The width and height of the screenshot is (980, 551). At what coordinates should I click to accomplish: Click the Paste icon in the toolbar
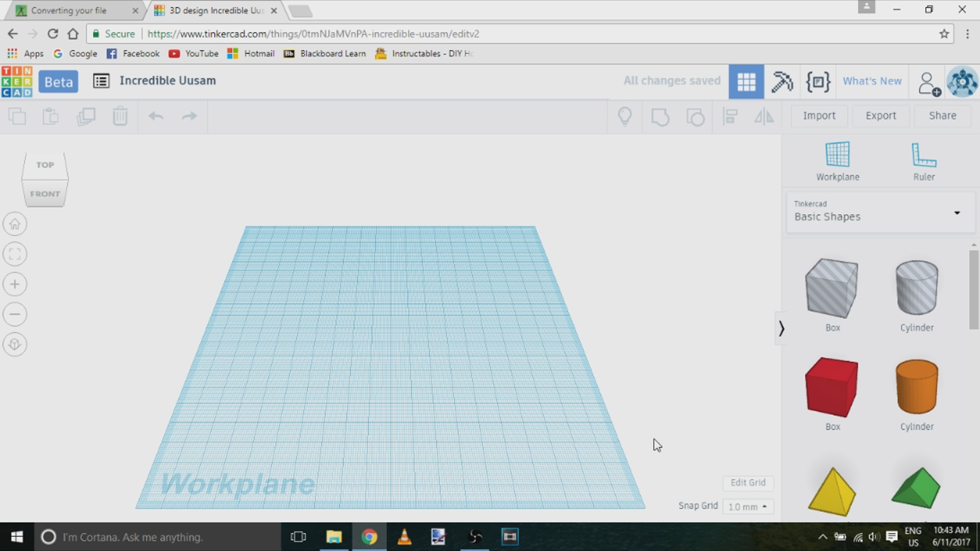point(51,116)
